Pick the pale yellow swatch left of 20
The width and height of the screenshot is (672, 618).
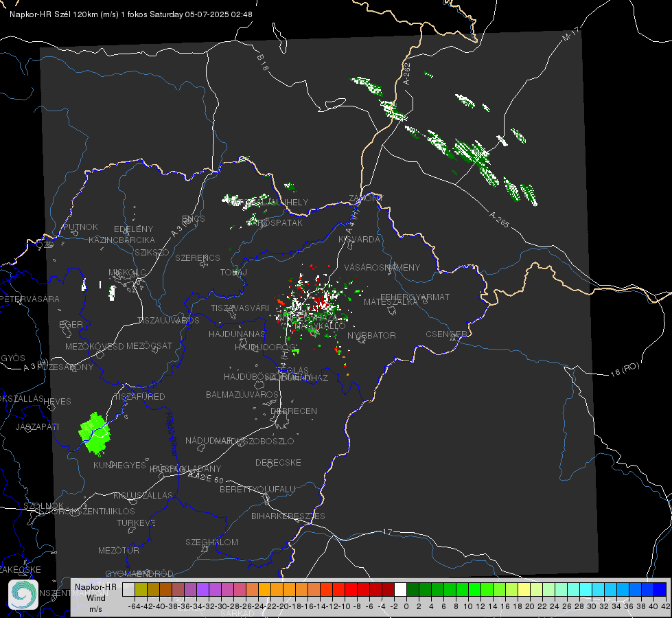click(524, 589)
